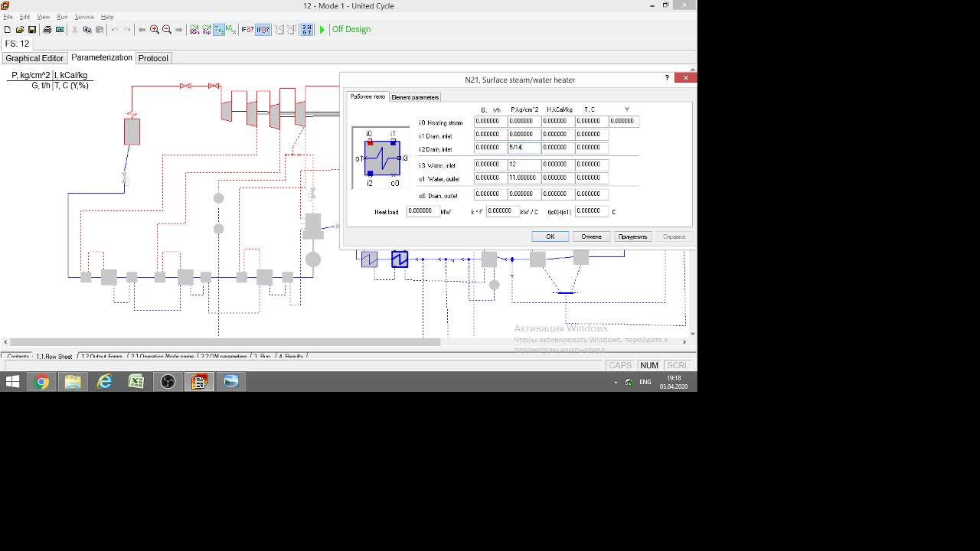Cut selection with the scissors icon
This screenshot has width=980, height=551.
(x=74, y=30)
